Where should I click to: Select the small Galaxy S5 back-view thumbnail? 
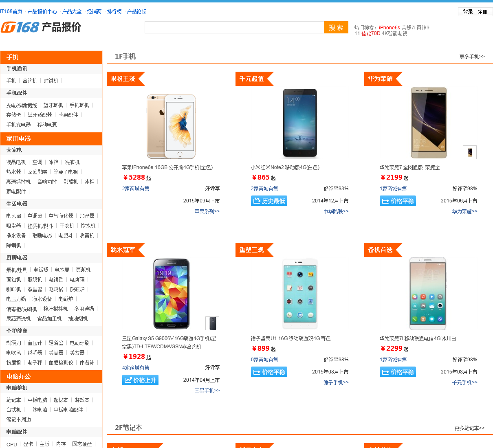coord(212,323)
